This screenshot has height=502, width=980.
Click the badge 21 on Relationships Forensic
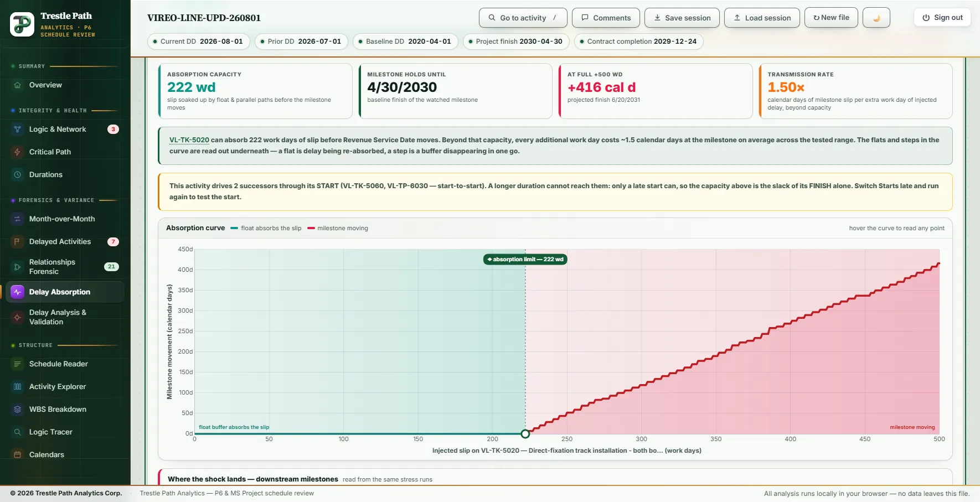(111, 267)
